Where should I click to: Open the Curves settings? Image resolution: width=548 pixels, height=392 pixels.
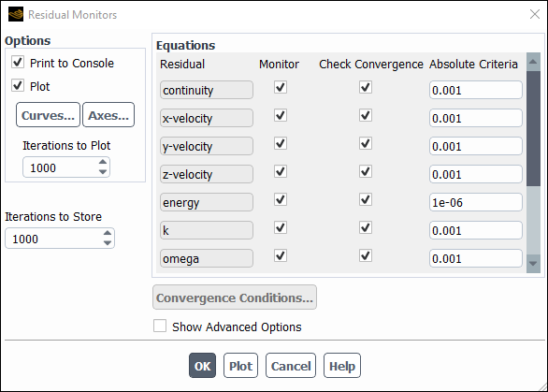point(48,115)
